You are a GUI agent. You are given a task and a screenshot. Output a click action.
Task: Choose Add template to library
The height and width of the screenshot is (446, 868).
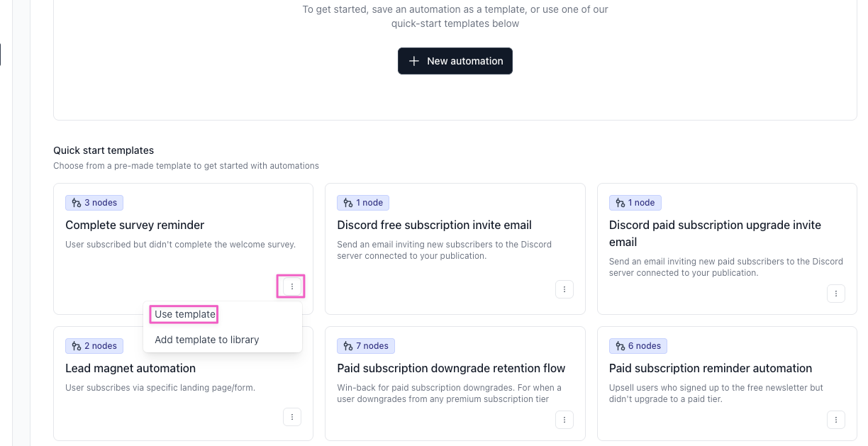pyautogui.click(x=207, y=340)
